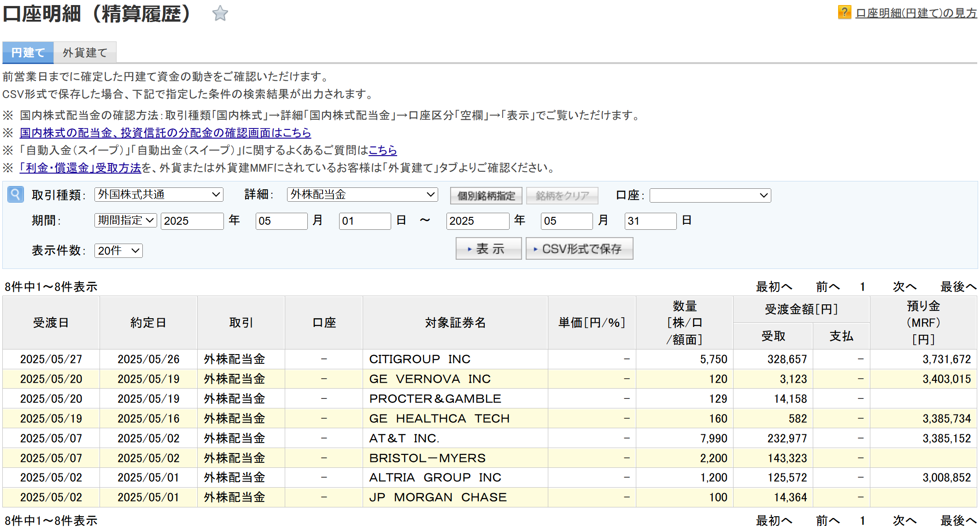Select the 円建て tab
980x530 pixels.
(x=28, y=52)
